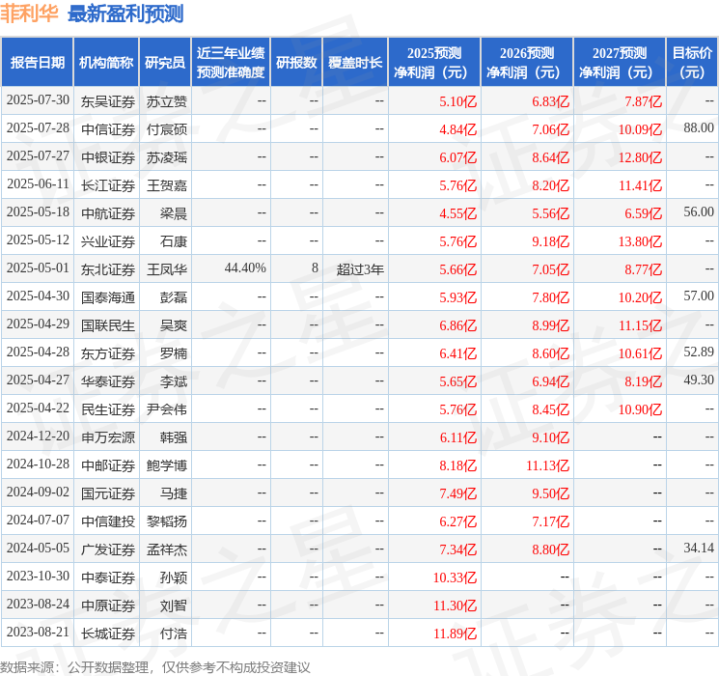Image resolution: width=719 pixels, height=676 pixels.
Task: Click analyst name 苏立赞
Action: [166, 101]
